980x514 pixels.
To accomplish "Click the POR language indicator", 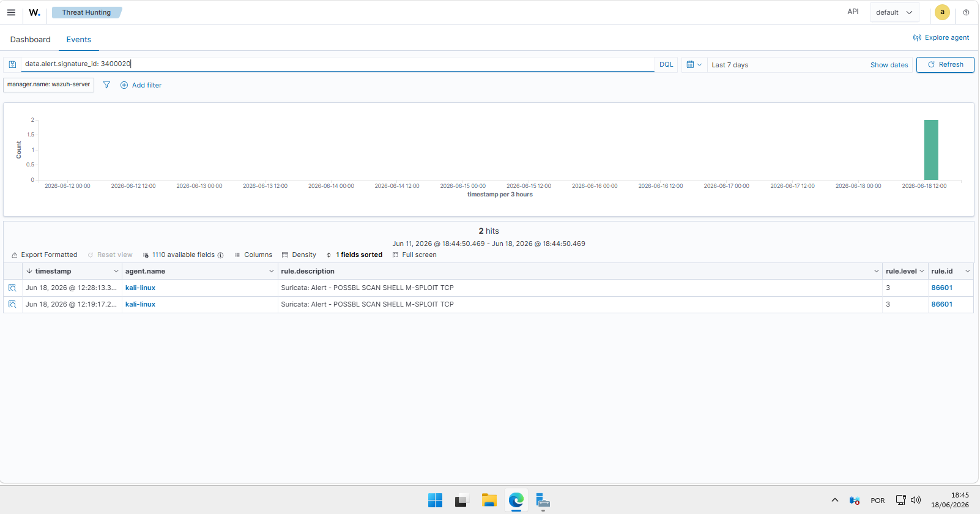I will pos(878,501).
